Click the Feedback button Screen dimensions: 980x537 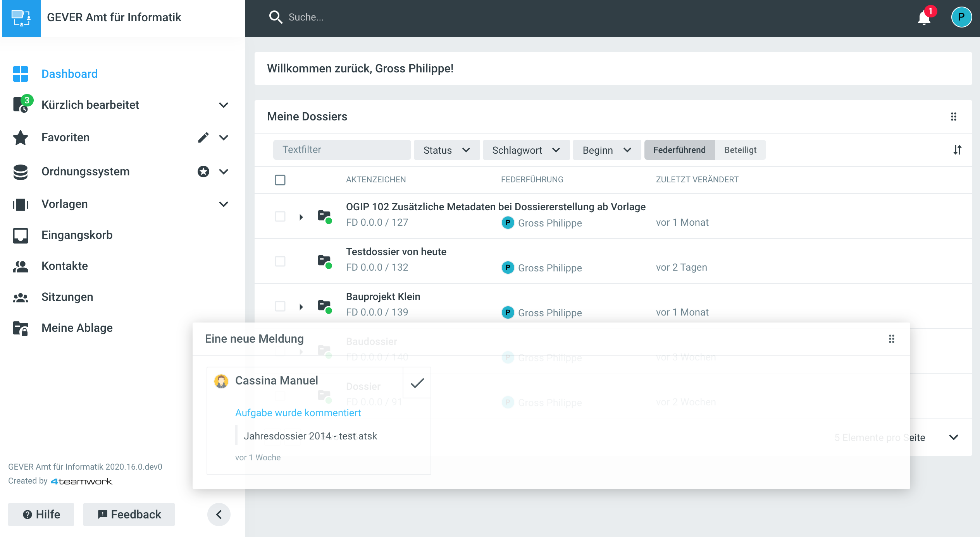[x=129, y=514]
